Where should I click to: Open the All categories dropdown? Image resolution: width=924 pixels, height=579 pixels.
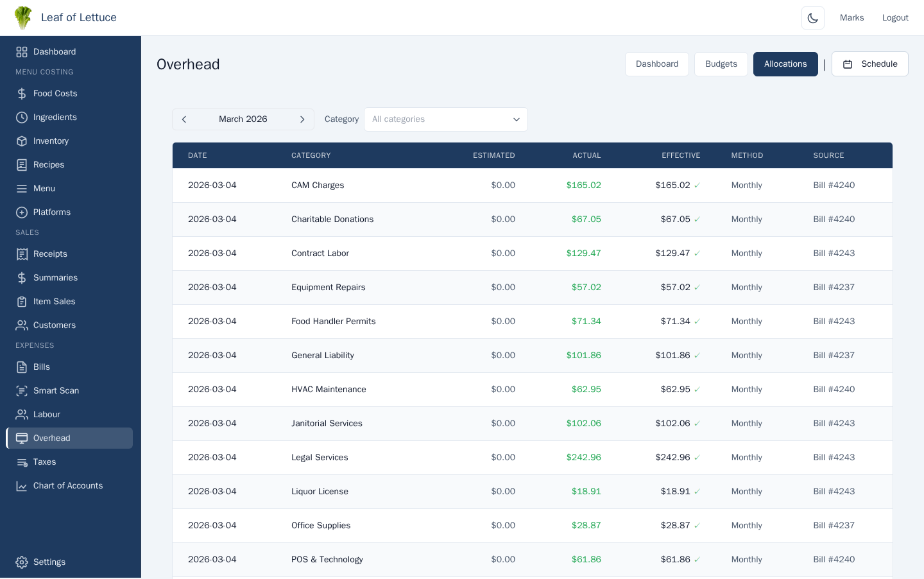[446, 119]
